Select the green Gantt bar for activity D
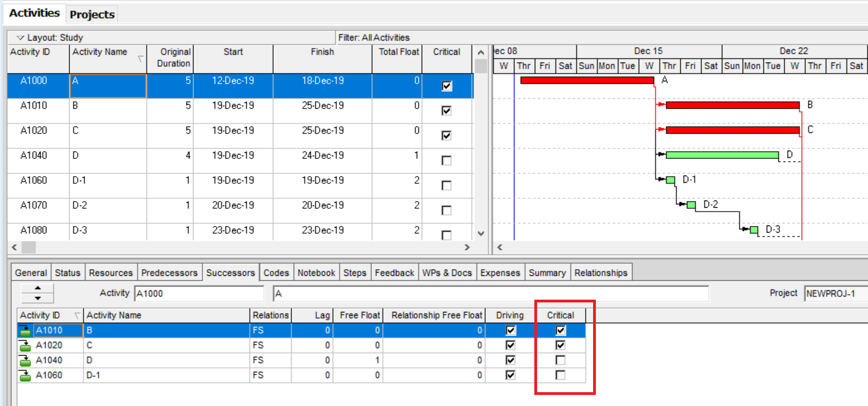This screenshot has width=868, height=406. pyautogui.click(x=722, y=155)
